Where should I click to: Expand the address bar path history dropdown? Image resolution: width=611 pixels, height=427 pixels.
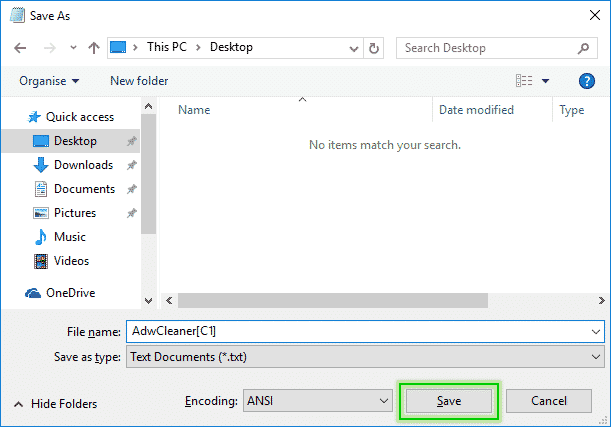click(x=352, y=48)
